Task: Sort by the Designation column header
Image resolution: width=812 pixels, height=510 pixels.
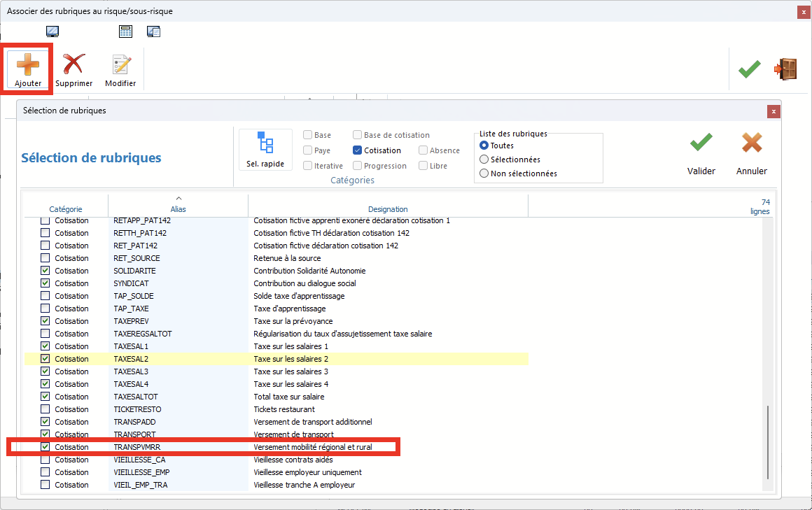Action: coord(388,206)
